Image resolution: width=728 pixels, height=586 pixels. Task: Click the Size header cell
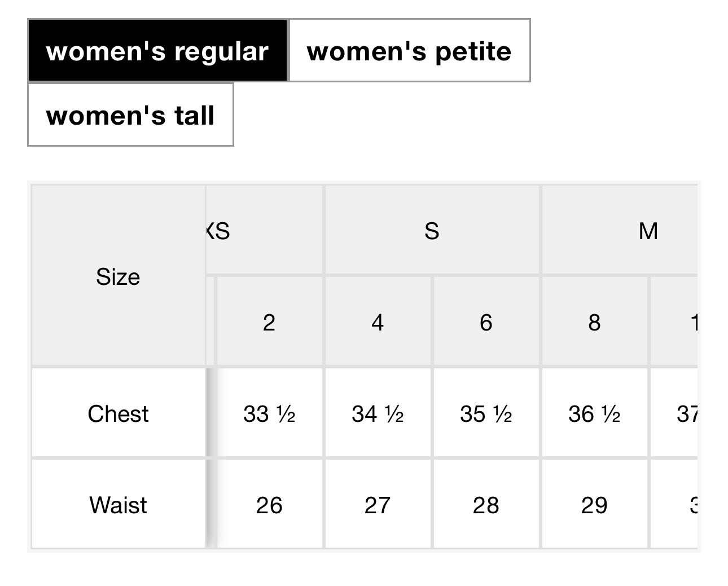click(118, 276)
